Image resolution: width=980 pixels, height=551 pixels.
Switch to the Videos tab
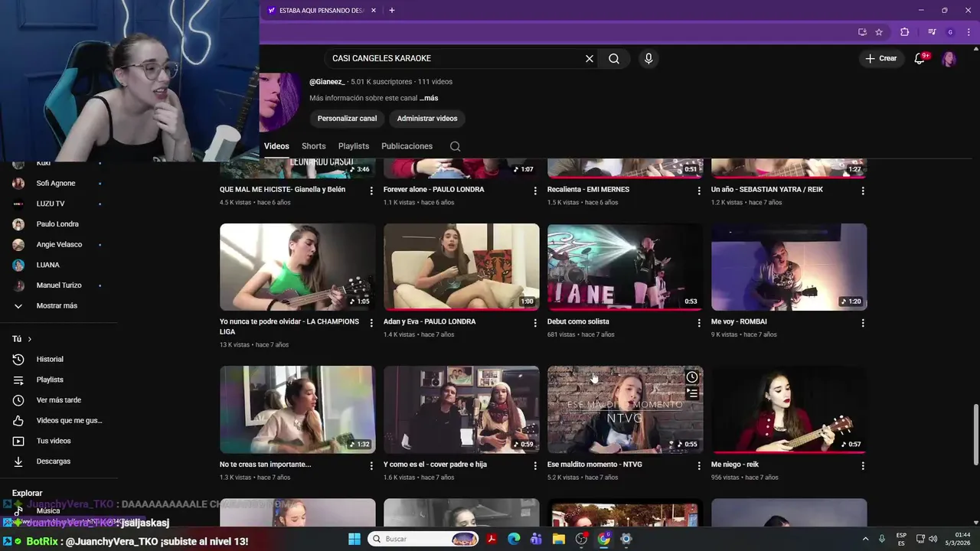(276, 146)
